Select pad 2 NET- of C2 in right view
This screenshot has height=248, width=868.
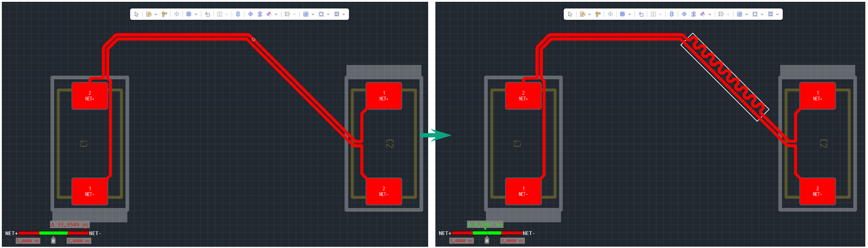[818, 191]
